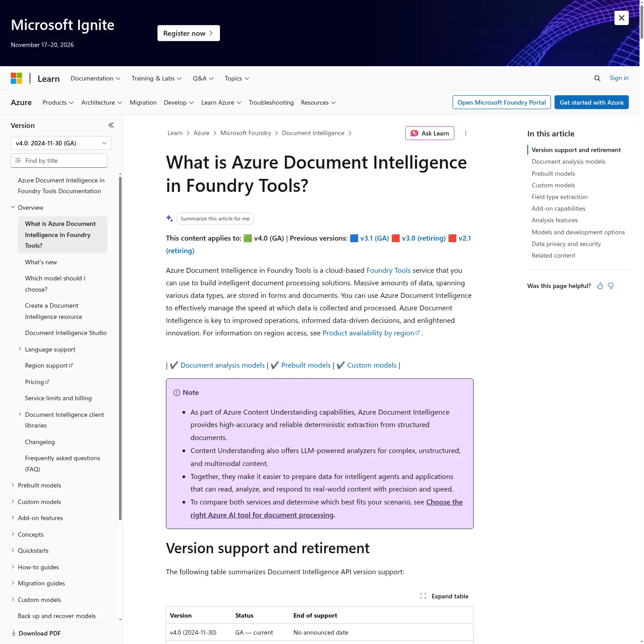Focus the Find by title field
Viewport: 644px width, 644px height.
point(59,161)
